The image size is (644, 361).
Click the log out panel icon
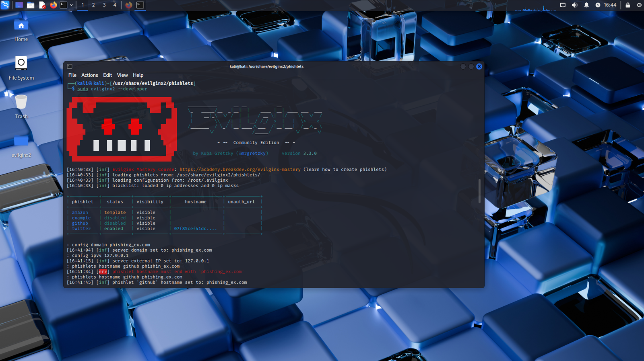(x=639, y=5)
